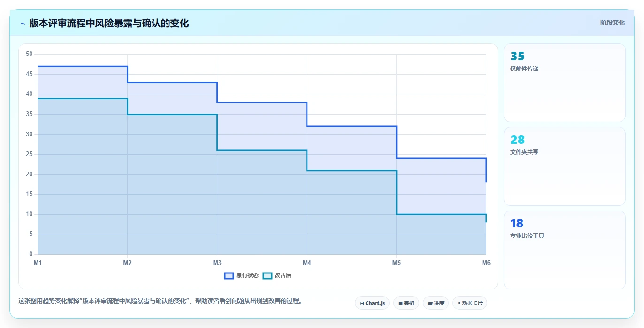Click the M5 axis label

[x=397, y=263]
